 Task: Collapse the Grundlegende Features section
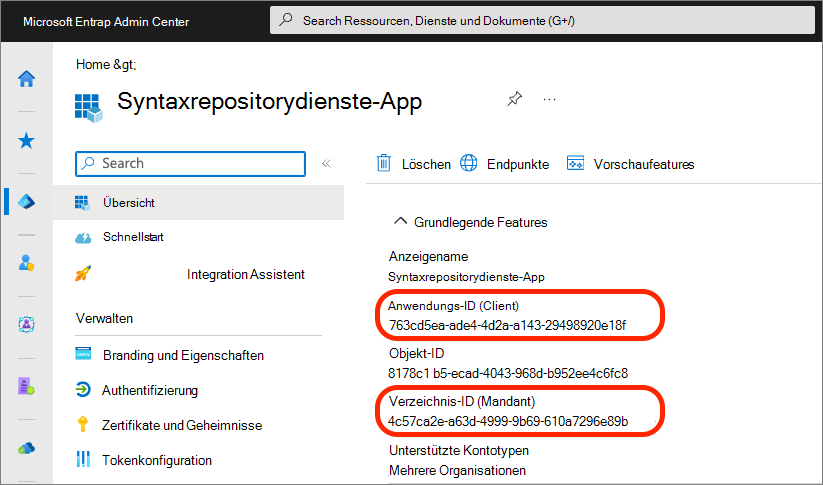click(x=400, y=221)
